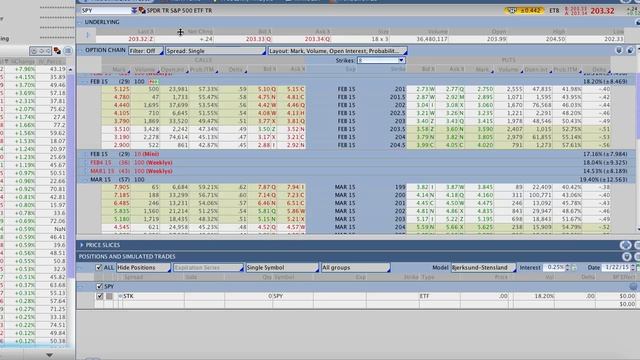Click the small icon at right of SPY group row
The width and height of the screenshot is (640, 360).
click(633, 287)
